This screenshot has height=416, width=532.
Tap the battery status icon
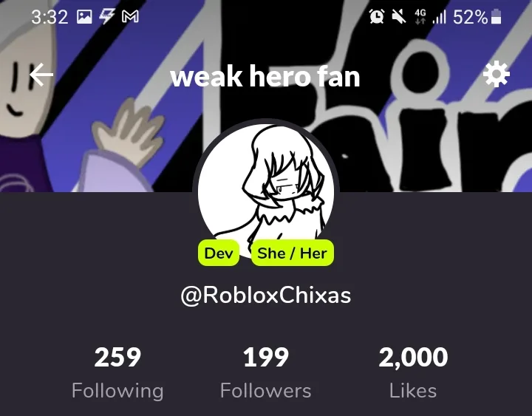[x=496, y=16]
